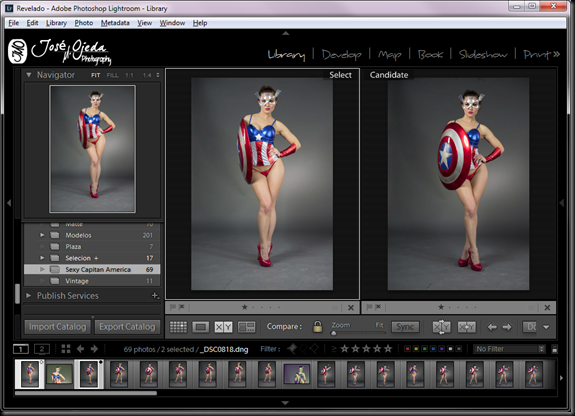This screenshot has width=575, height=416.
Task: Toggle filters on/off switch icon
Action: pyautogui.click(x=554, y=349)
